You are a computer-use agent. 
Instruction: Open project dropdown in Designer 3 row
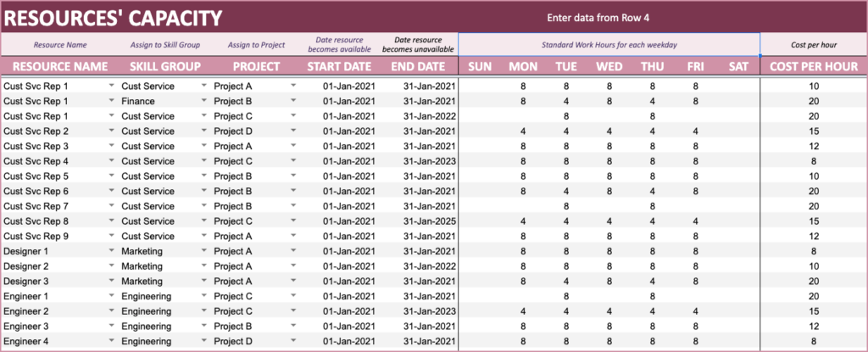293,281
